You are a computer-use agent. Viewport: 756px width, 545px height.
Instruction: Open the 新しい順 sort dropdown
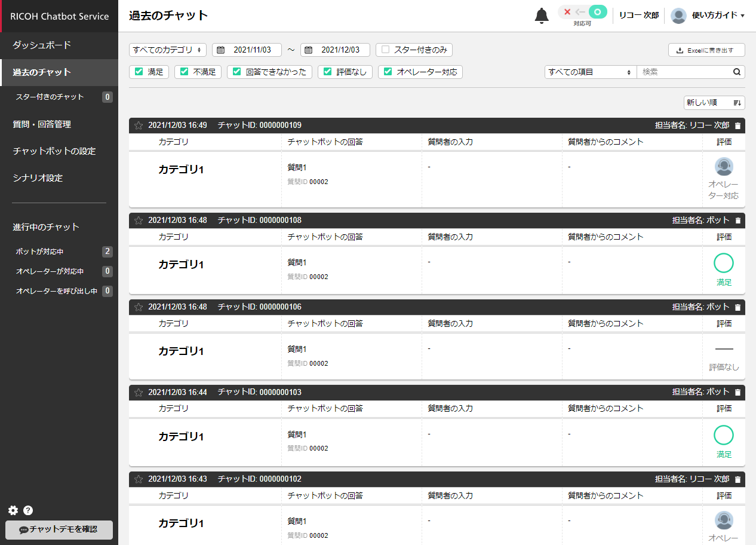point(714,103)
